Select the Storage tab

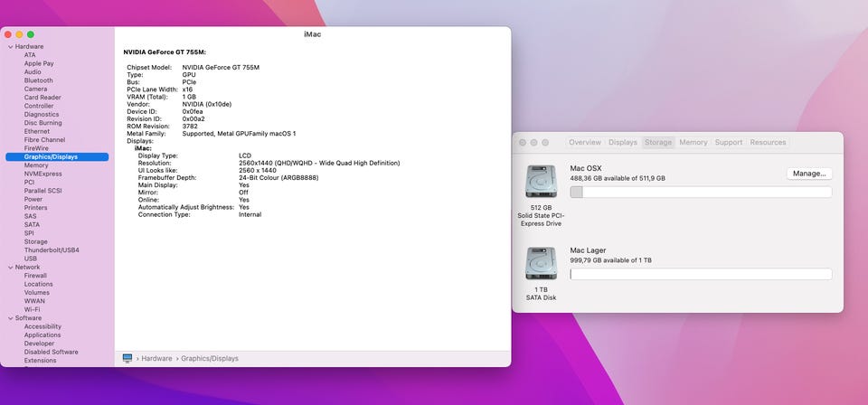(658, 142)
